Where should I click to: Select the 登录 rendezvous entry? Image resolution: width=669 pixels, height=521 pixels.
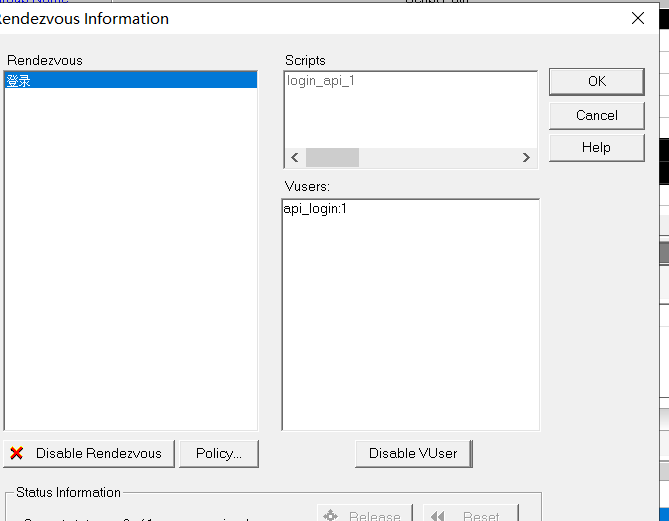tap(20, 81)
